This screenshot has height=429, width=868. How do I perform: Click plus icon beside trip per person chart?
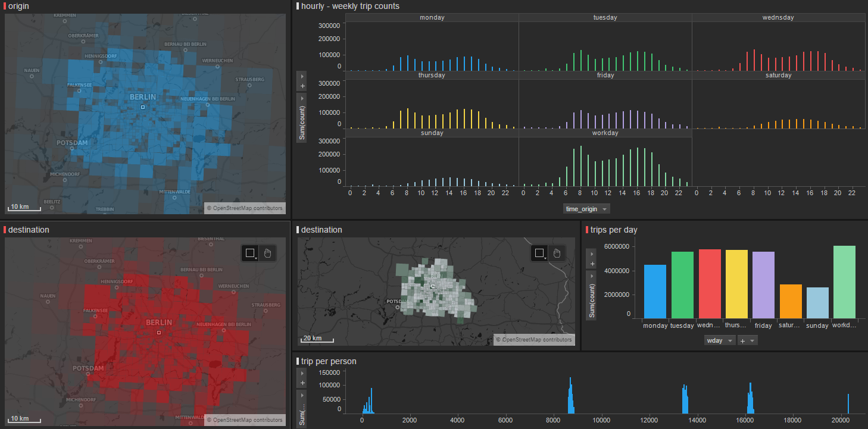pos(302,383)
